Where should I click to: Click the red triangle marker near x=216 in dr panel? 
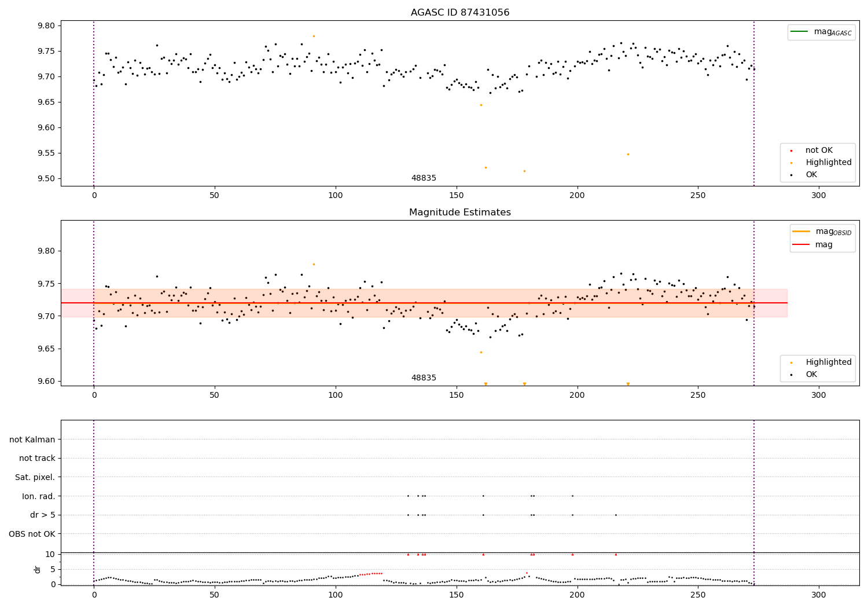coord(616,554)
